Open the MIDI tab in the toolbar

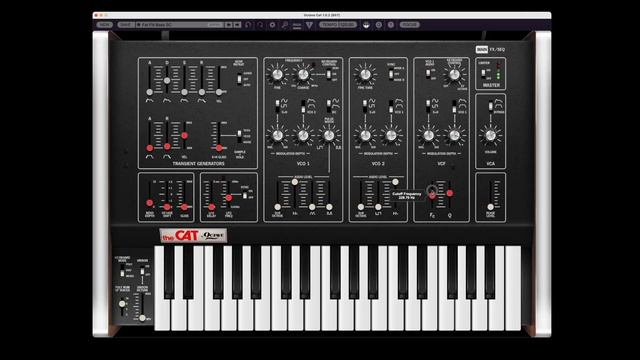[297, 25]
